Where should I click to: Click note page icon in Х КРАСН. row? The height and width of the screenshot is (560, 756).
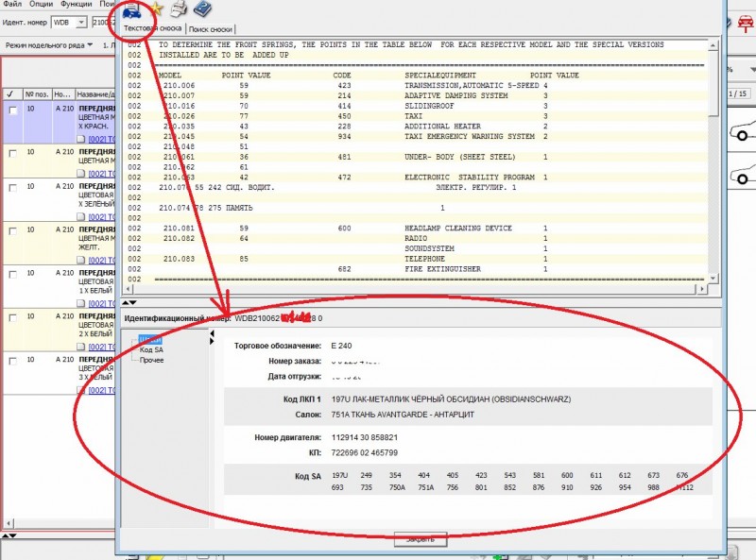tap(81, 139)
